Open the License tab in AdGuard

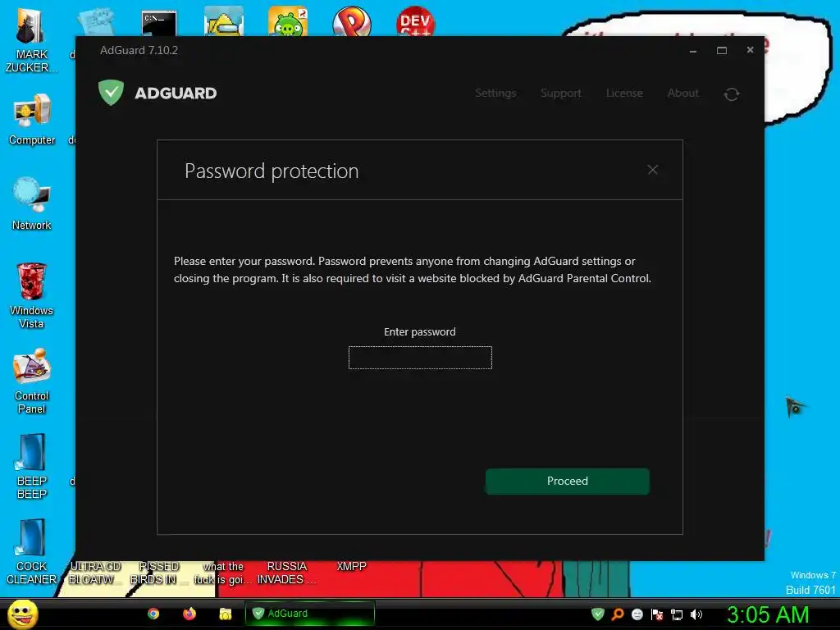[624, 93]
